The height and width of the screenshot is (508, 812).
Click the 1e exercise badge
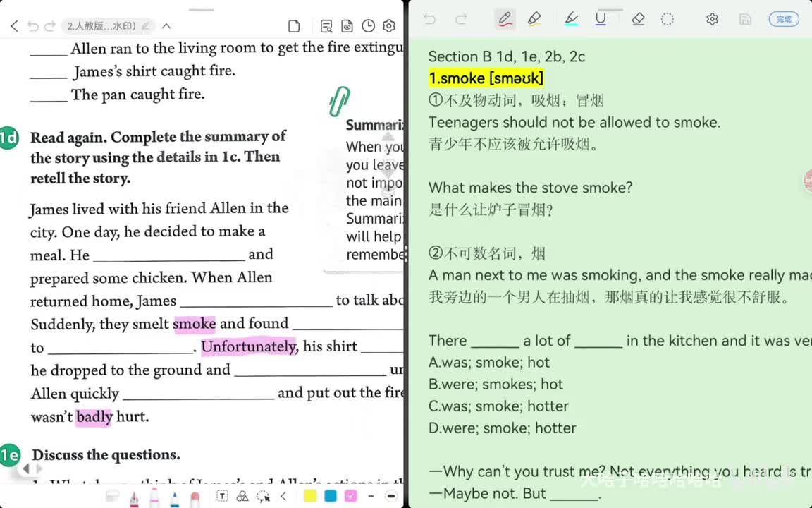(x=9, y=455)
